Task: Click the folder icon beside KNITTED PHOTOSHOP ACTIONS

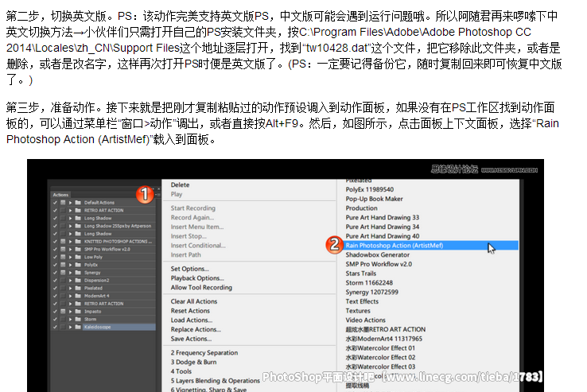Action: point(78,242)
